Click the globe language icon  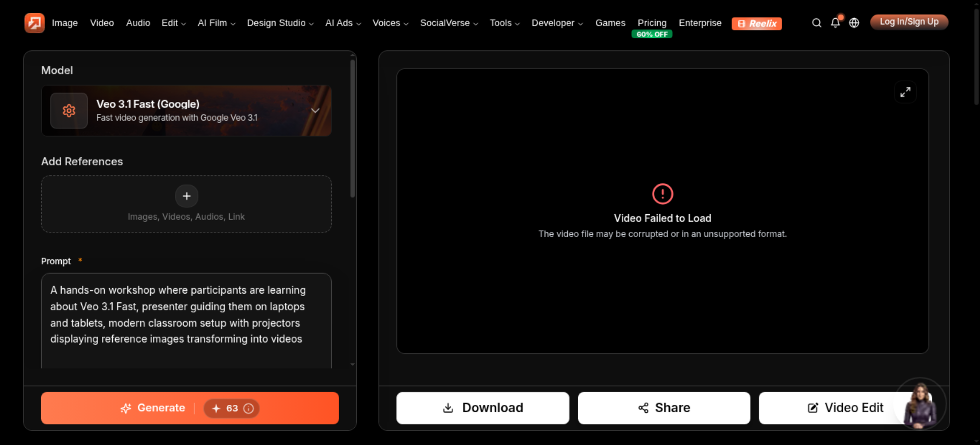[854, 23]
